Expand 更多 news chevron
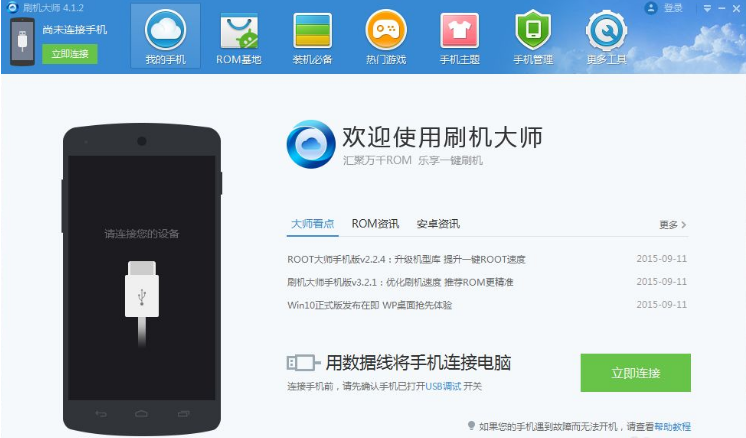The width and height of the screenshot is (746, 438). pos(672,224)
